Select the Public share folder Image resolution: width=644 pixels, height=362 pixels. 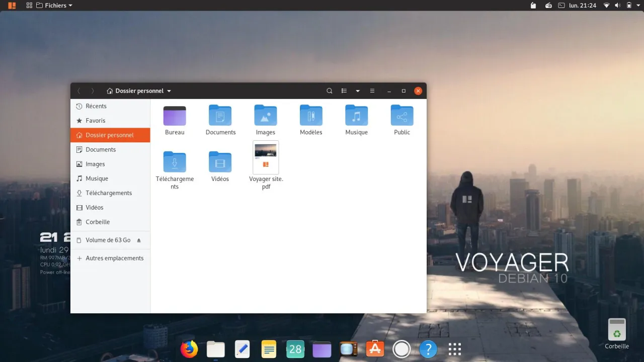(x=401, y=116)
